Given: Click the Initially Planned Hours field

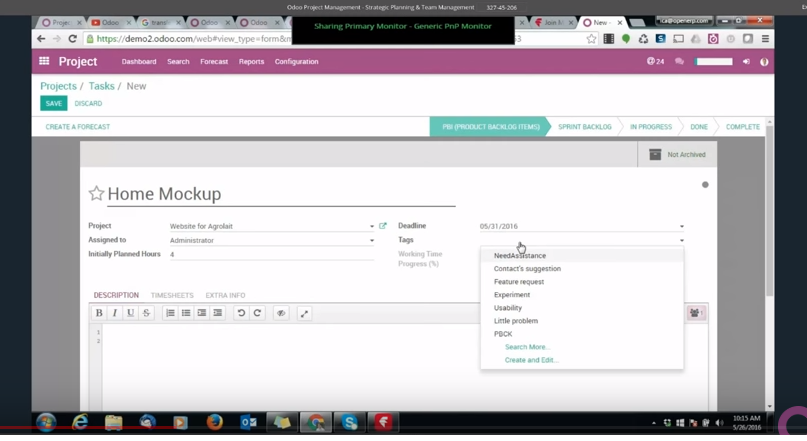Looking at the screenshot, I should (270, 255).
